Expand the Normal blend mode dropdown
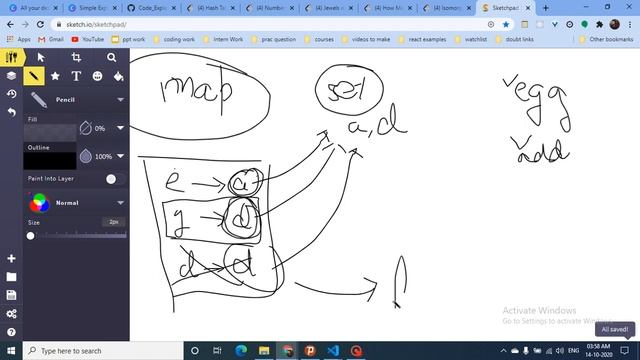The width and height of the screenshot is (640, 360). point(120,203)
